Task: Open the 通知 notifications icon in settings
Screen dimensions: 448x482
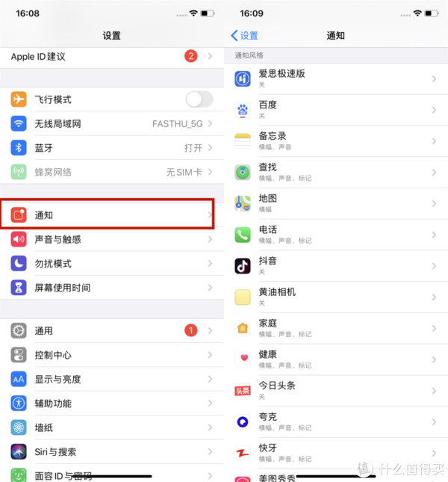Action: click(x=19, y=215)
